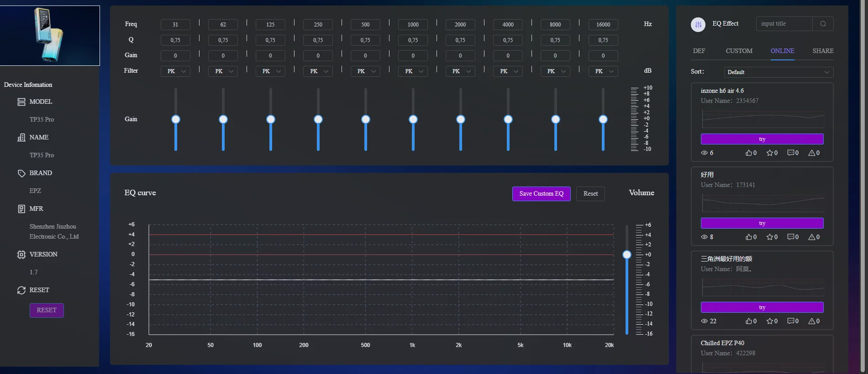This screenshot has width=868, height=374.
Task: Click the MFR document icon
Action: [21, 208]
